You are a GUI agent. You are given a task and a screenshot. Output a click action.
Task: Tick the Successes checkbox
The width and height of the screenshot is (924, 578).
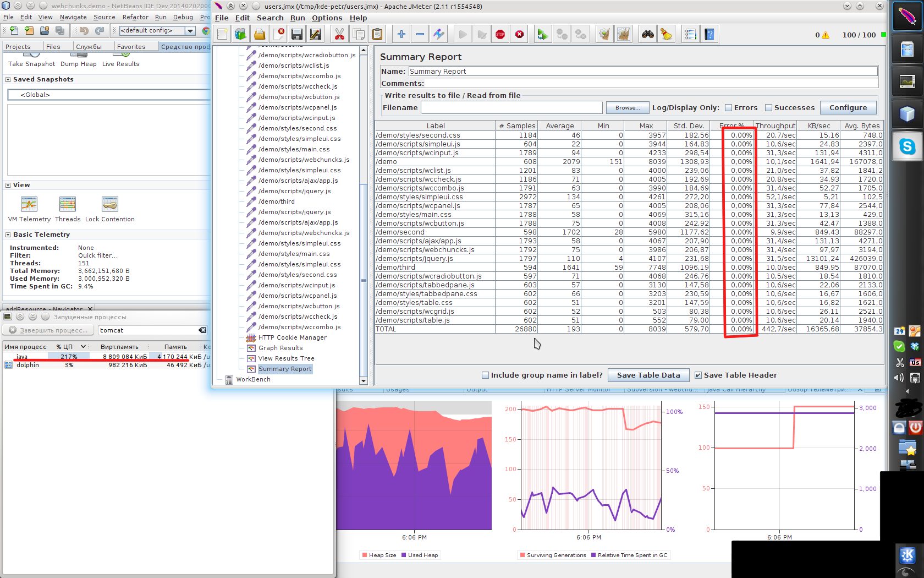768,108
